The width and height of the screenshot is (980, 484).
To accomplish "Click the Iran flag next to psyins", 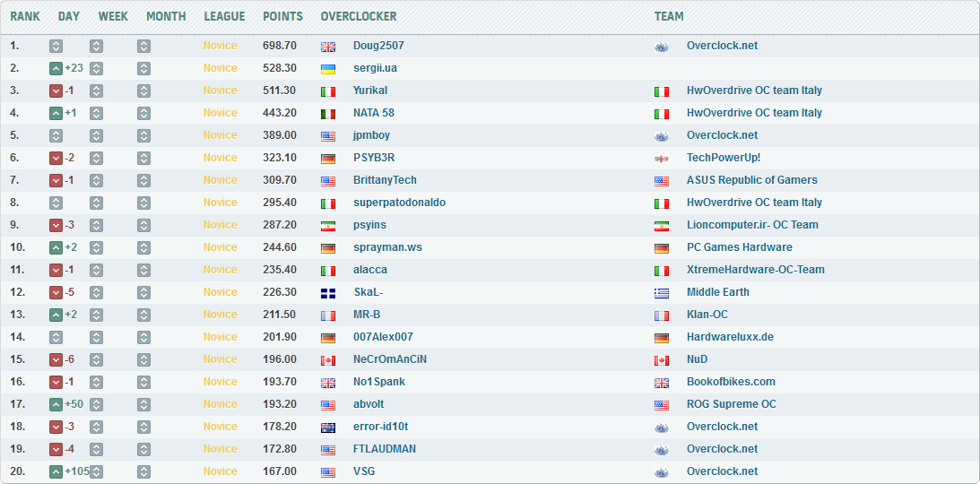I will pos(328,225).
